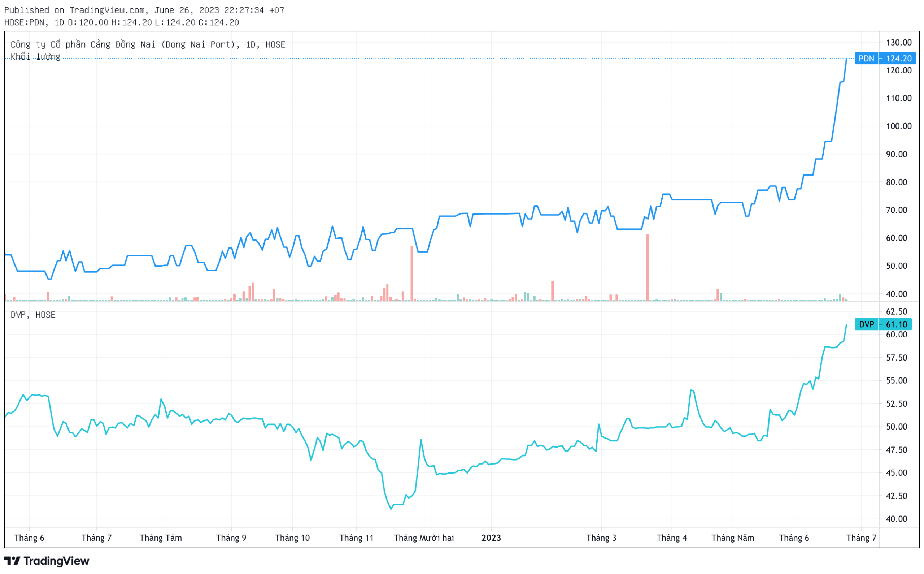Click the Khối lượng volume legend

point(35,57)
